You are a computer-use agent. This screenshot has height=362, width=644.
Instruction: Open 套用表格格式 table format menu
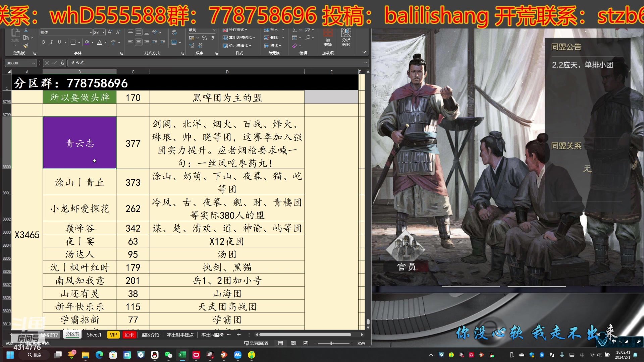[x=239, y=38]
